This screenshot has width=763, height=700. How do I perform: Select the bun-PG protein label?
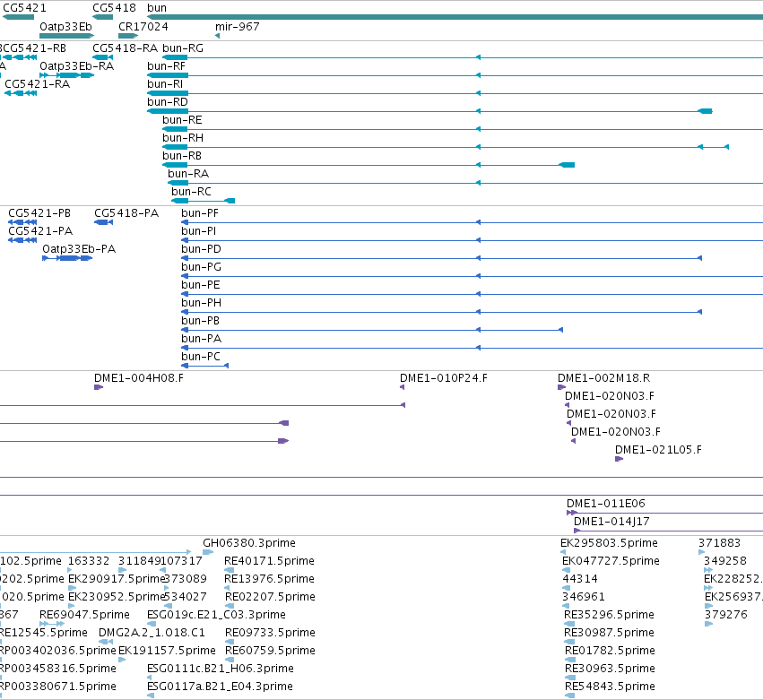(x=201, y=267)
